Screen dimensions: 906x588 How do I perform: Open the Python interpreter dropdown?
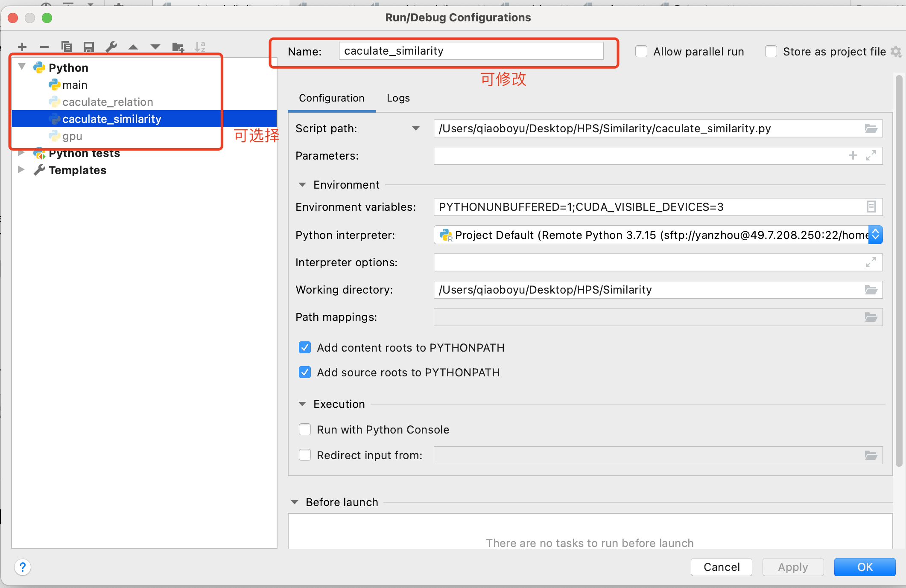pyautogui.click(x=875, y=235)
